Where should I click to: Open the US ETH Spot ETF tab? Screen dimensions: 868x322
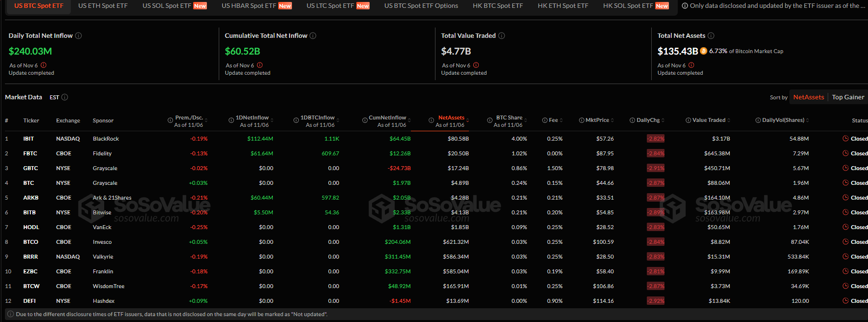[103, 6]
